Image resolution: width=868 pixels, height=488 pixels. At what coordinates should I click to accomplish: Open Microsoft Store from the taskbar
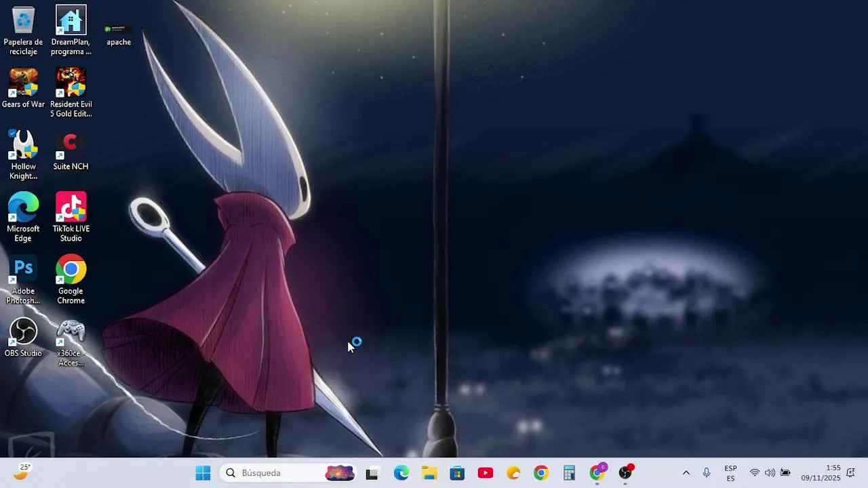pyautogui.click(x=457, y=473)
